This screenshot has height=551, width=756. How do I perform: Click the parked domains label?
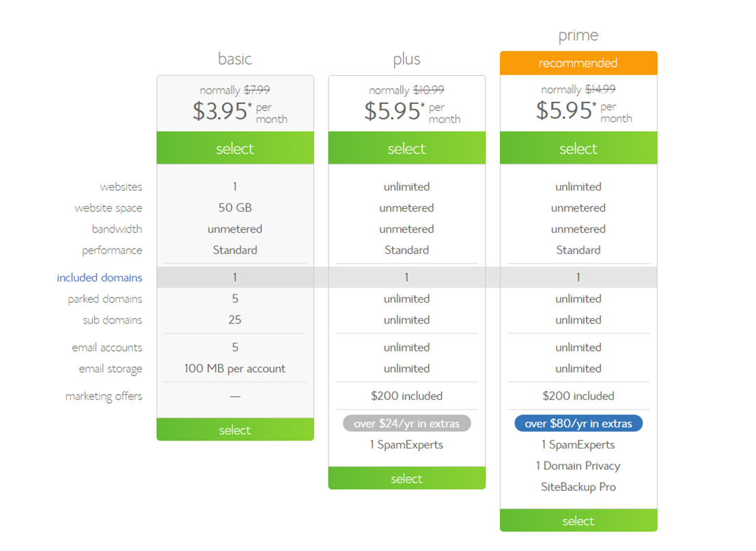point(105,299)
